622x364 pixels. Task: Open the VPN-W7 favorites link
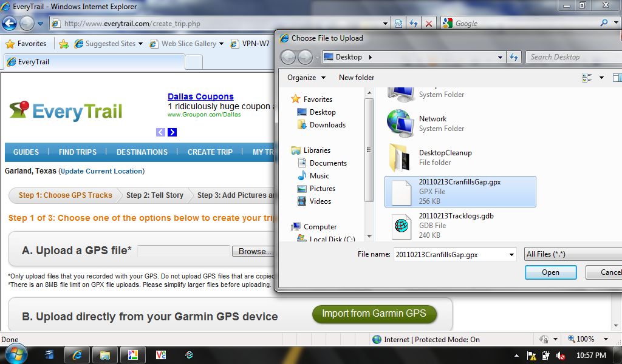pyautogui.click(x=250, y=44)
